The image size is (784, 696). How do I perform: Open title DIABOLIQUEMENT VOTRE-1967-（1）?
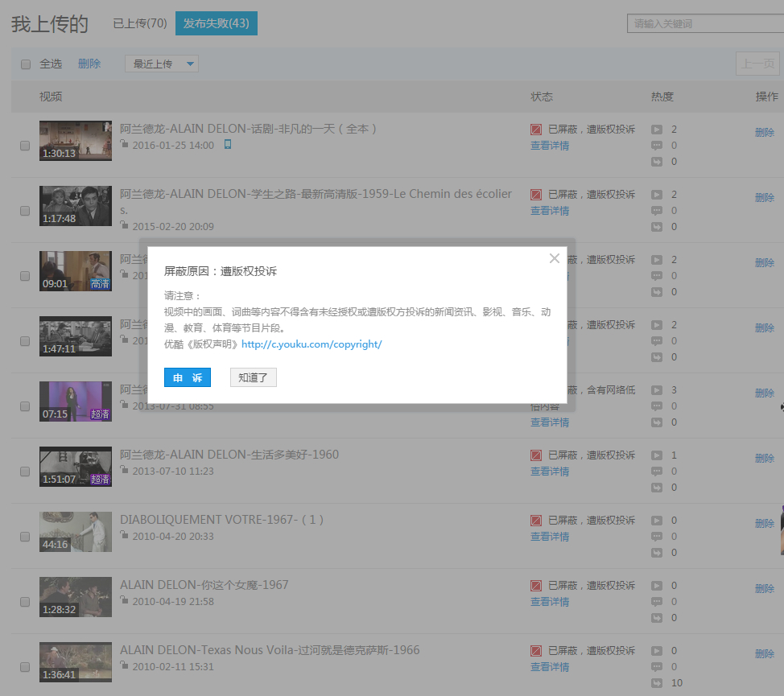click(x=222, y=520)
